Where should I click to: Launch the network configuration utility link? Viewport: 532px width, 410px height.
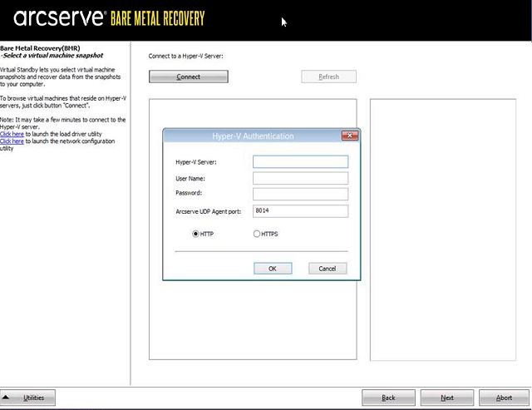coord(12,141)
